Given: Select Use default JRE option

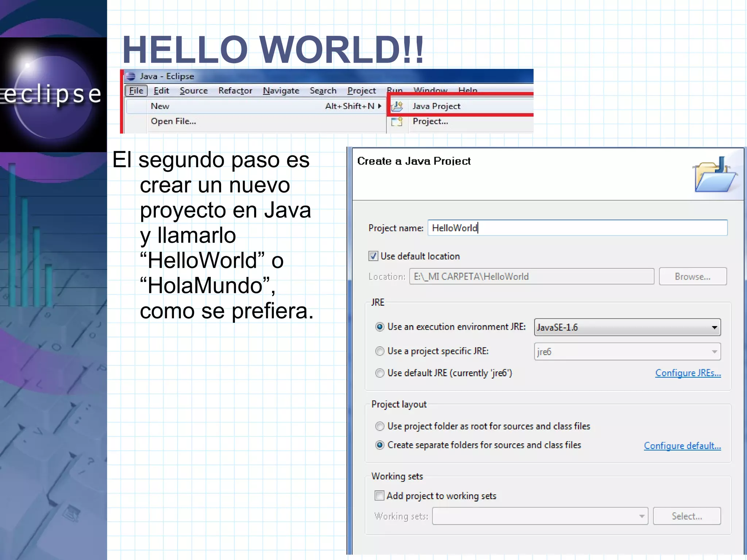Looking at the screenshot, I should tap(380, 373).
